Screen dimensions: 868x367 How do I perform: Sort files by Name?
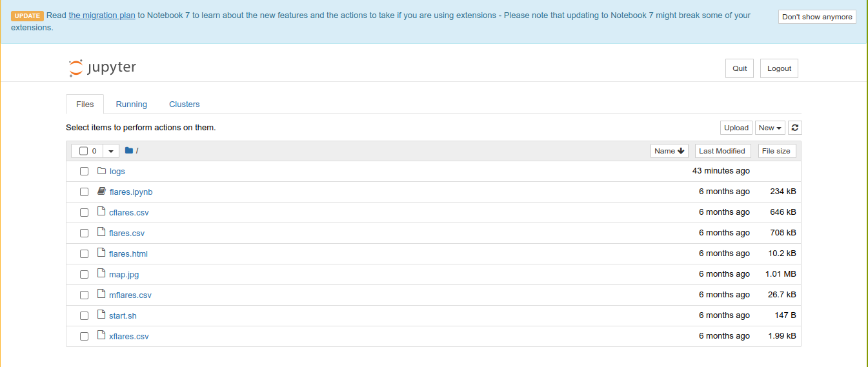[669, 151]
